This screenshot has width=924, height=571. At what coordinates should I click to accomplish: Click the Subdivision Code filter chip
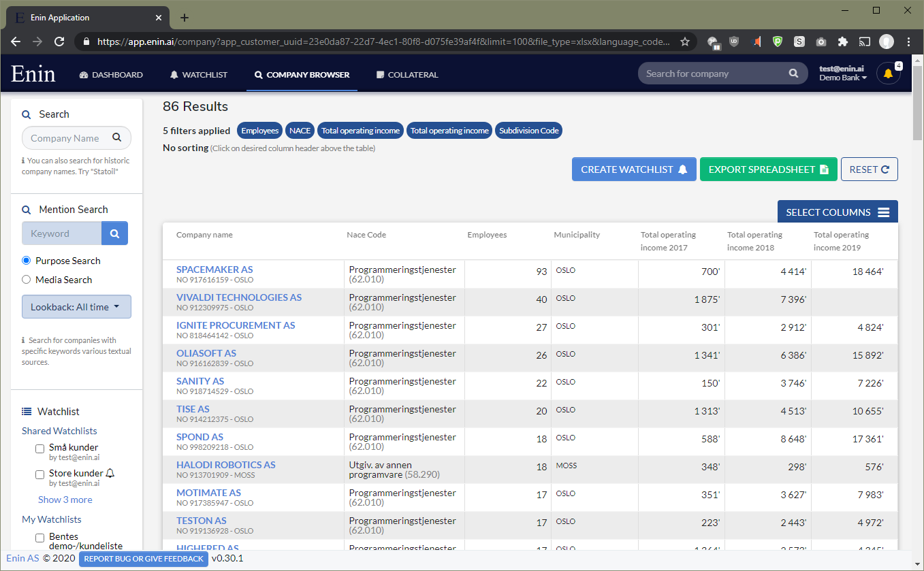[x=528, y=131]
